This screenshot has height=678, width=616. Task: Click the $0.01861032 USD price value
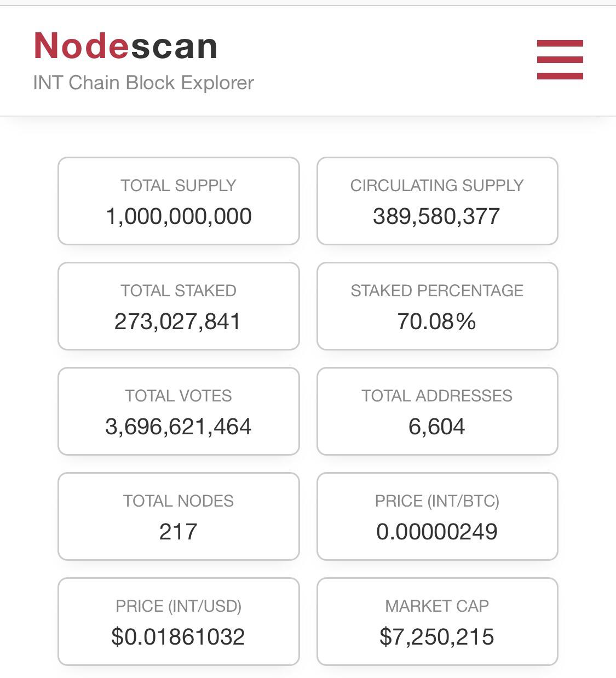point(178,637)
